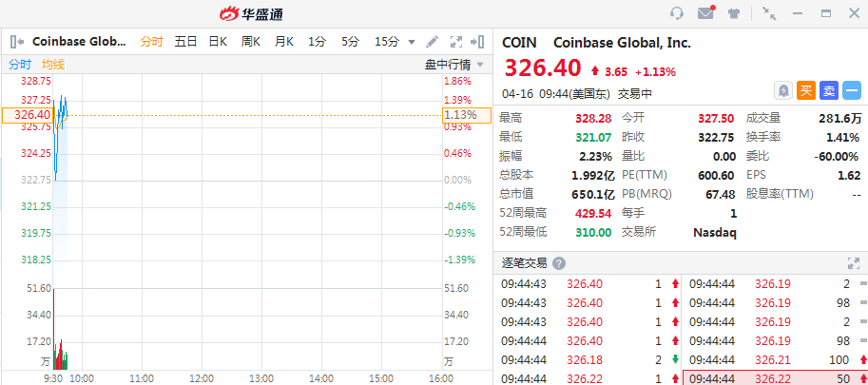Open the 15分 period dropdown arrow
This screenshot has width=868, height=385.
point(412,42)
